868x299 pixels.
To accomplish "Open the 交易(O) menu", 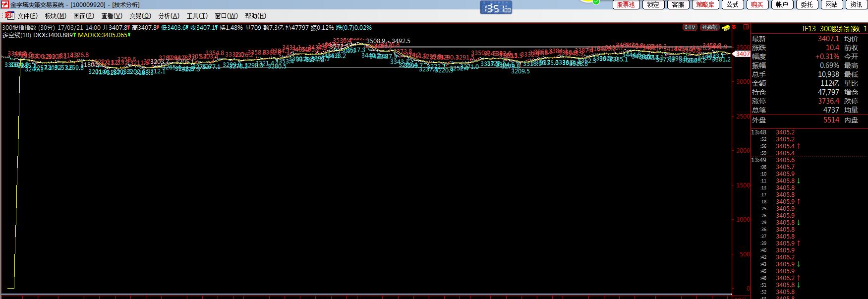I will 140,16.
